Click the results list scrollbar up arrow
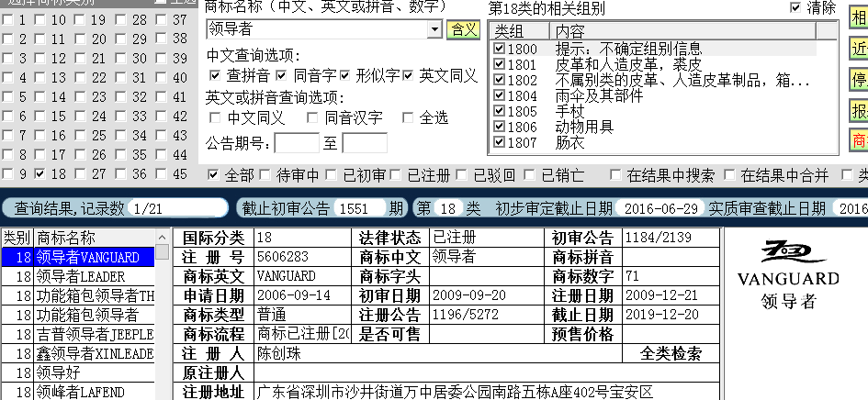Viewport: 868px width, 400px height. tap(163, 238)
